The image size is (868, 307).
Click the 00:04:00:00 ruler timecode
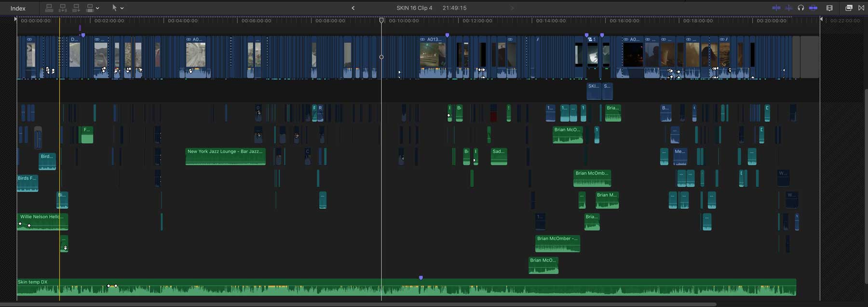pyautogui.click(x=183, y=21)
